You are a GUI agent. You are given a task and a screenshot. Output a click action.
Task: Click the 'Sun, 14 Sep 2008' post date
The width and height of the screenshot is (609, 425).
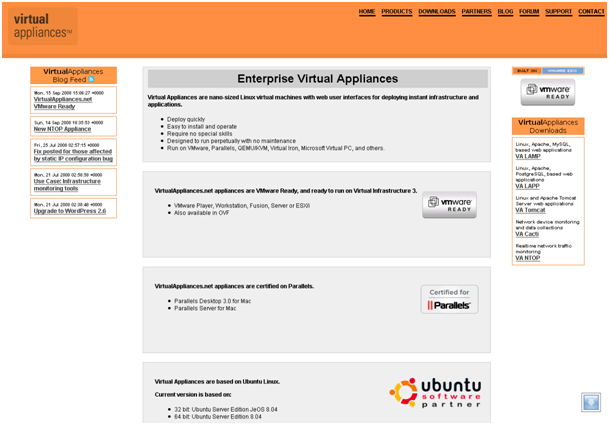(x=68, y=123)
